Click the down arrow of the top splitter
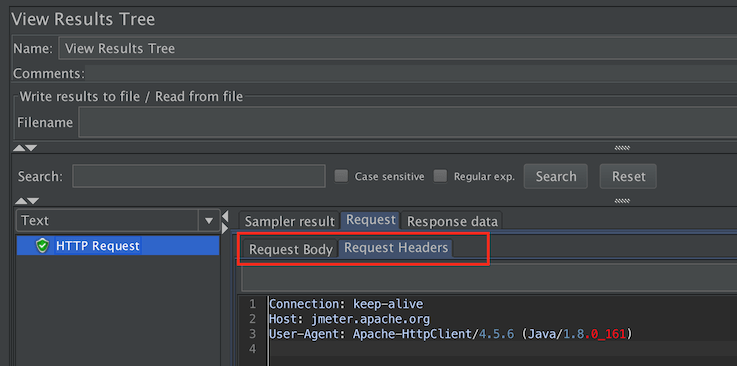Image resolution: width=737 pixels, height=366 pixels. (x=31, y=148)
